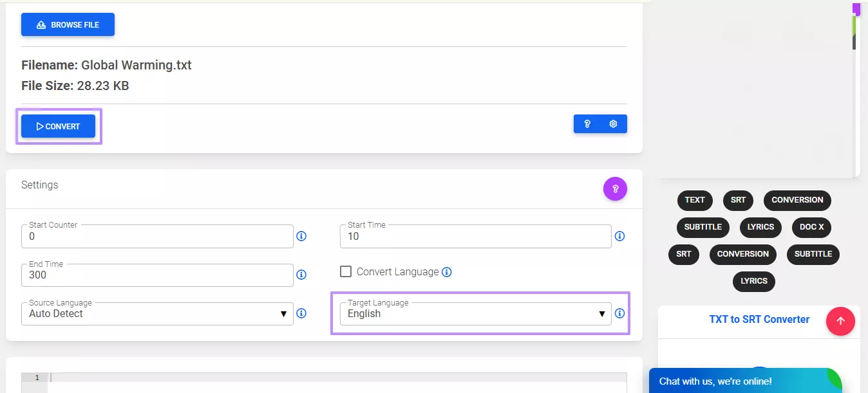Click the Convert button
The width and height of the screenshot is (868, 393).
(x=58, y=126)
